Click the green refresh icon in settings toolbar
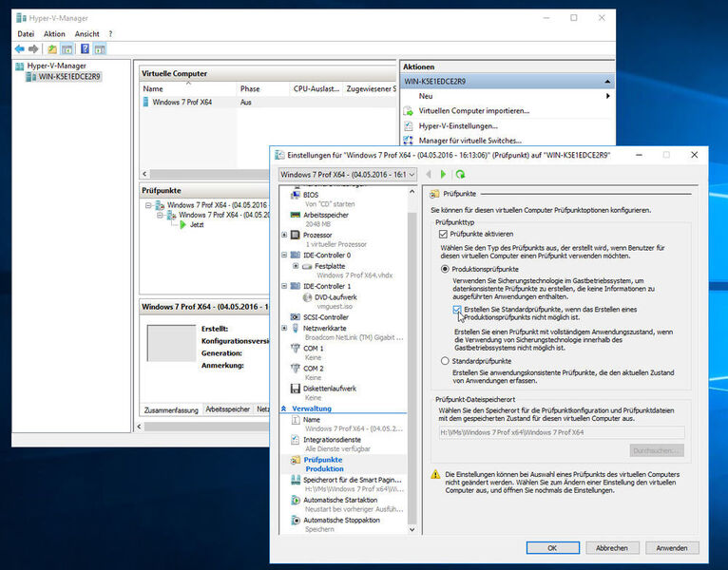 tap(460, 174)
